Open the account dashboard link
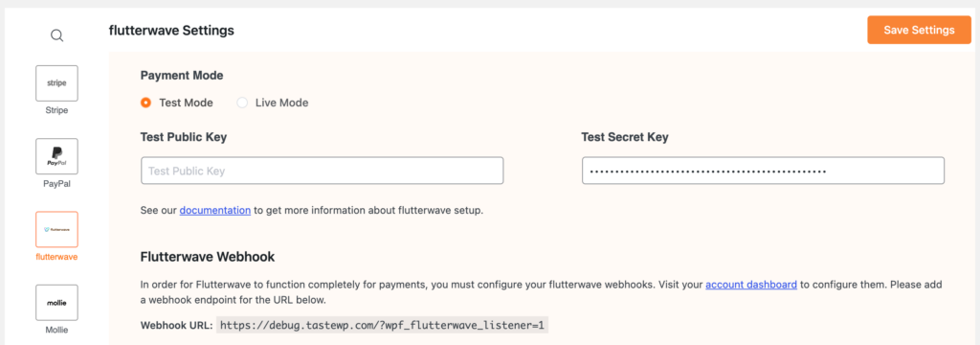The image size is (980, 345). pos(751,285)
